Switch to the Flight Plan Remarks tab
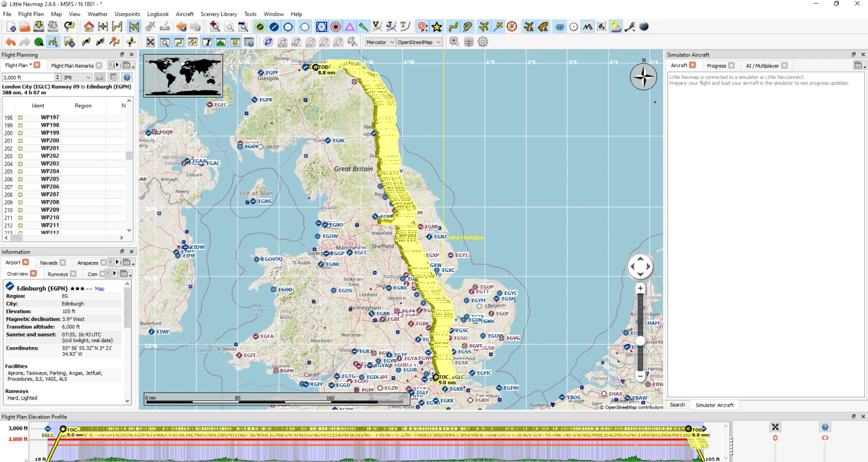Image resolution: width=868 pixels, height=462 pixels. click(73, 65)
